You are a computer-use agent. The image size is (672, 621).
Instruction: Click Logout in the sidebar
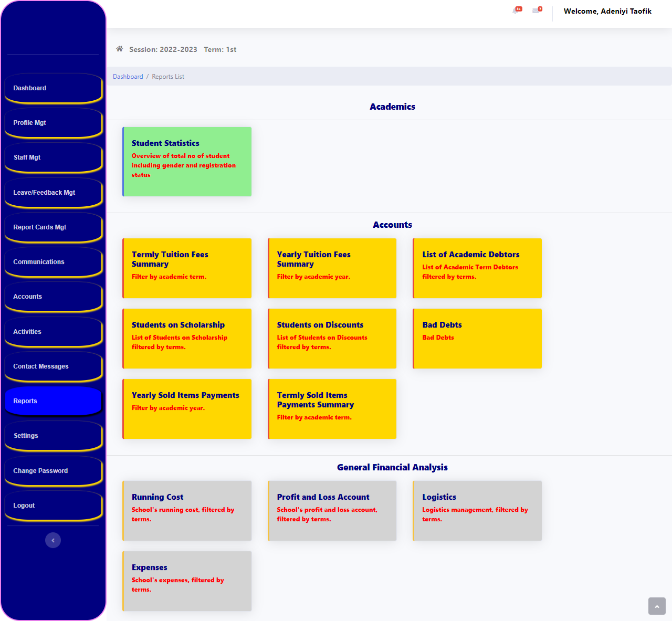tap(54, 506)
